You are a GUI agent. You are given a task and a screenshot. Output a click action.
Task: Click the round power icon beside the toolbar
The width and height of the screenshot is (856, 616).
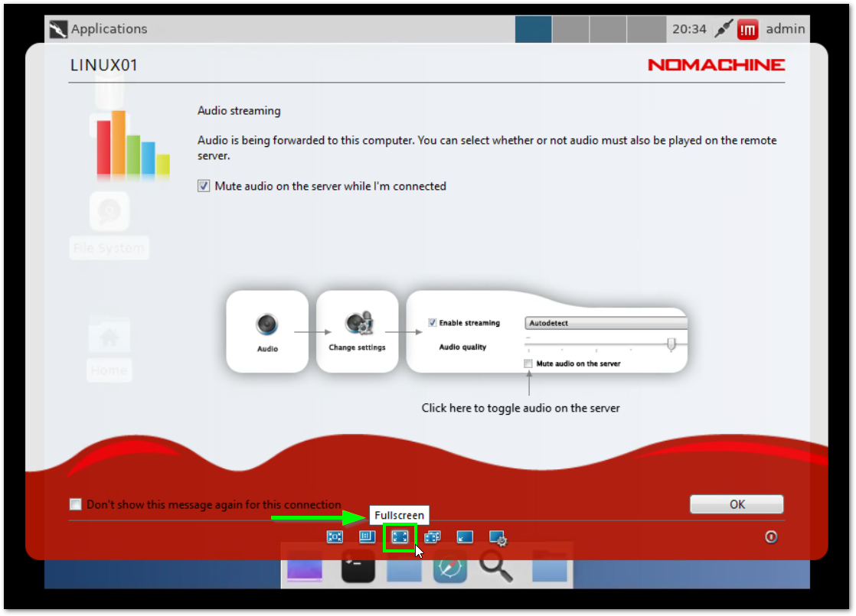[771, 537]
